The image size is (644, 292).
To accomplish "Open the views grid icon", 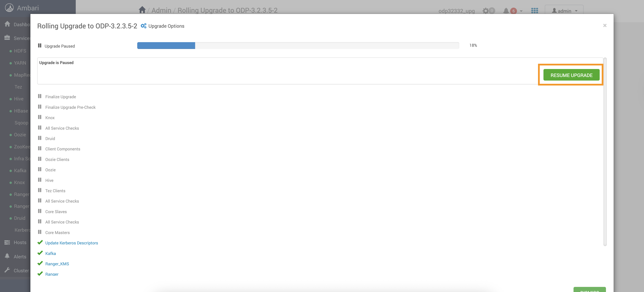I will (534, 11).
